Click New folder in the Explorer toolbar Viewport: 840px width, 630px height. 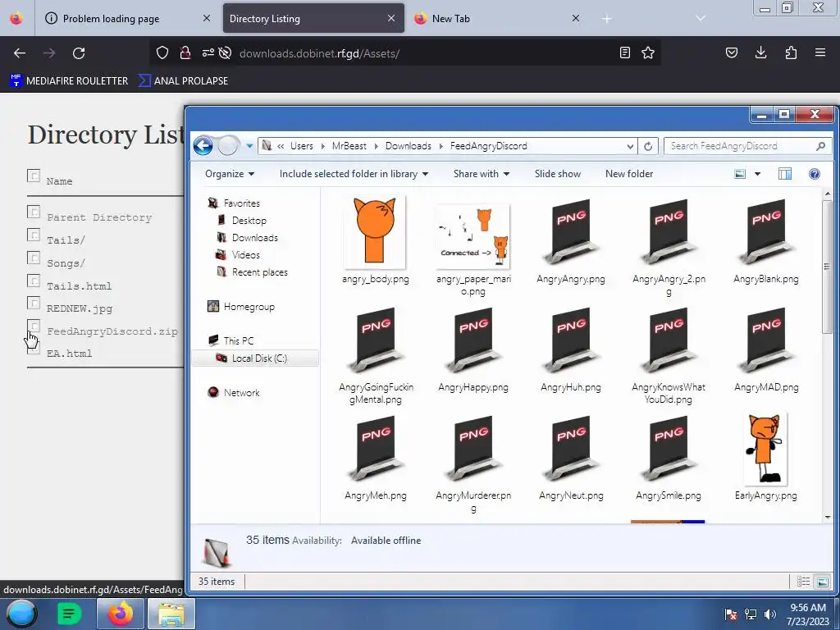[x=629, y=174]
